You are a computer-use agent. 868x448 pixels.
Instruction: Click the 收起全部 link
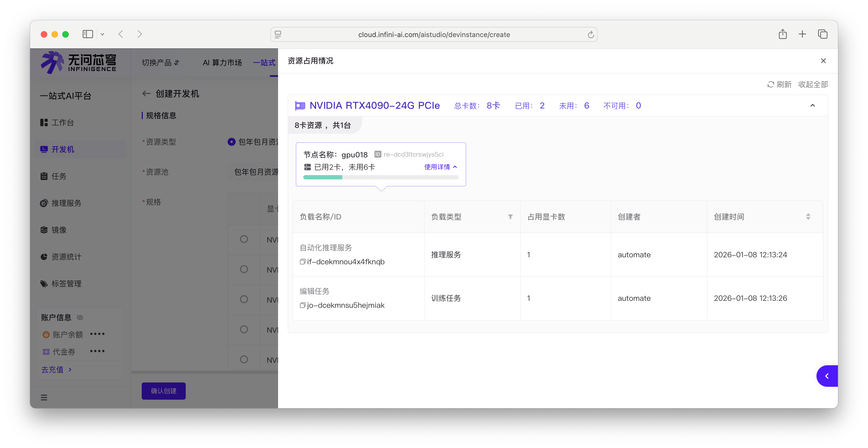813,84
